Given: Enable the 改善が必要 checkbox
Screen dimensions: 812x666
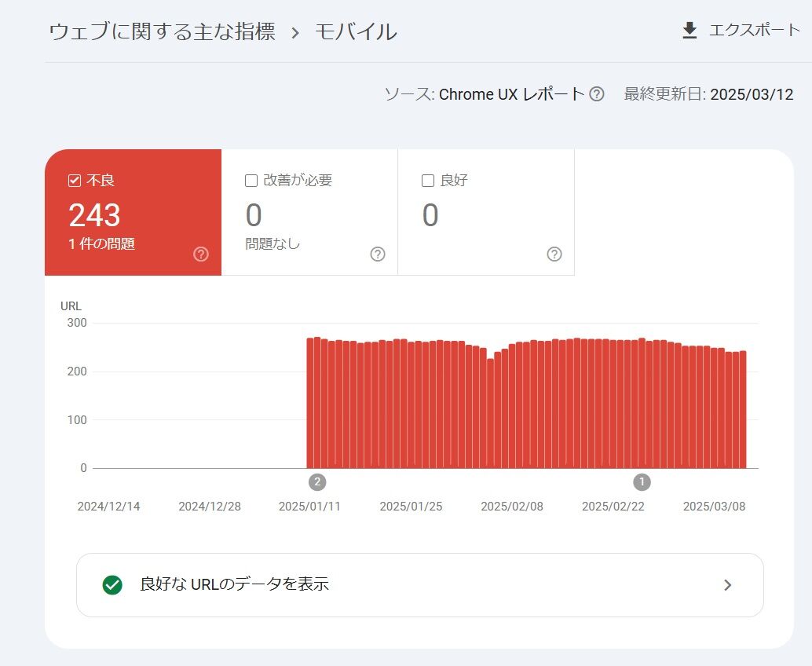Looking at the screenshot, I should coord(251,180).
